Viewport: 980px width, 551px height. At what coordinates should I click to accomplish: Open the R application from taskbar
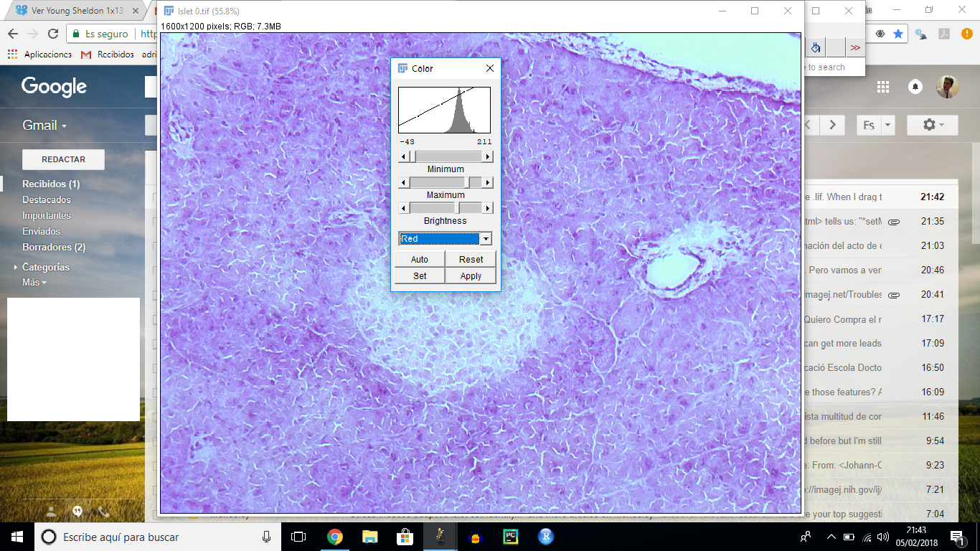coord(546,537)
